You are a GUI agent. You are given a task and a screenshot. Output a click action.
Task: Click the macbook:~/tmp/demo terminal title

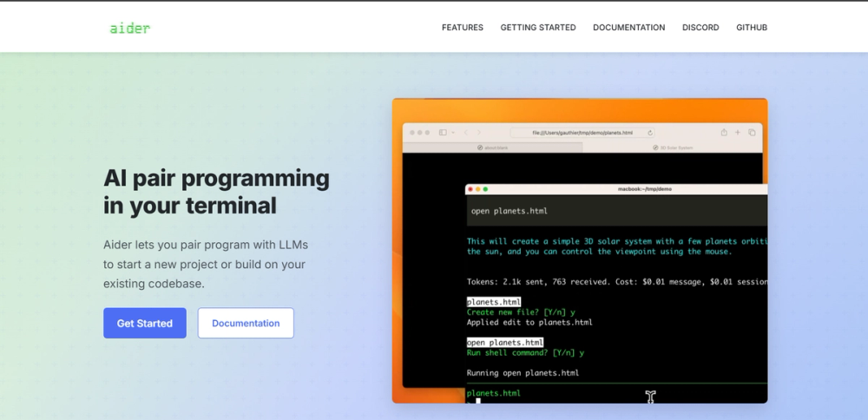pyautogui.click(x=644, y=189)
